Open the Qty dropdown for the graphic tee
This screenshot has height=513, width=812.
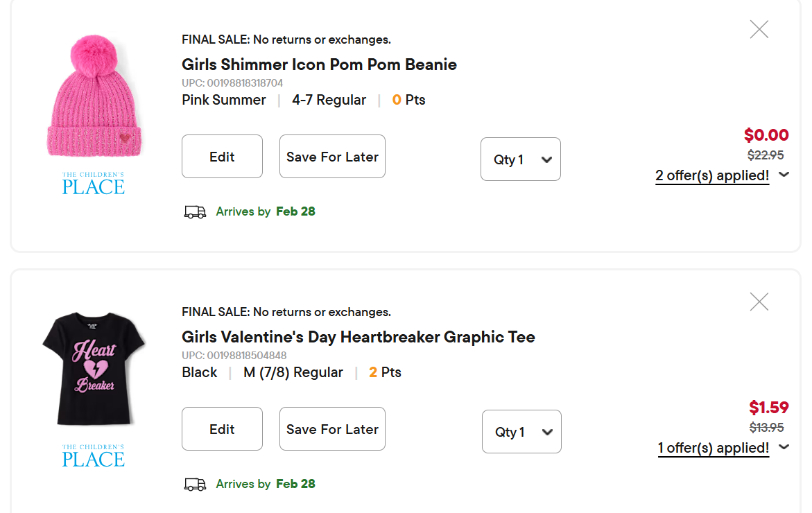coord(521,432)
